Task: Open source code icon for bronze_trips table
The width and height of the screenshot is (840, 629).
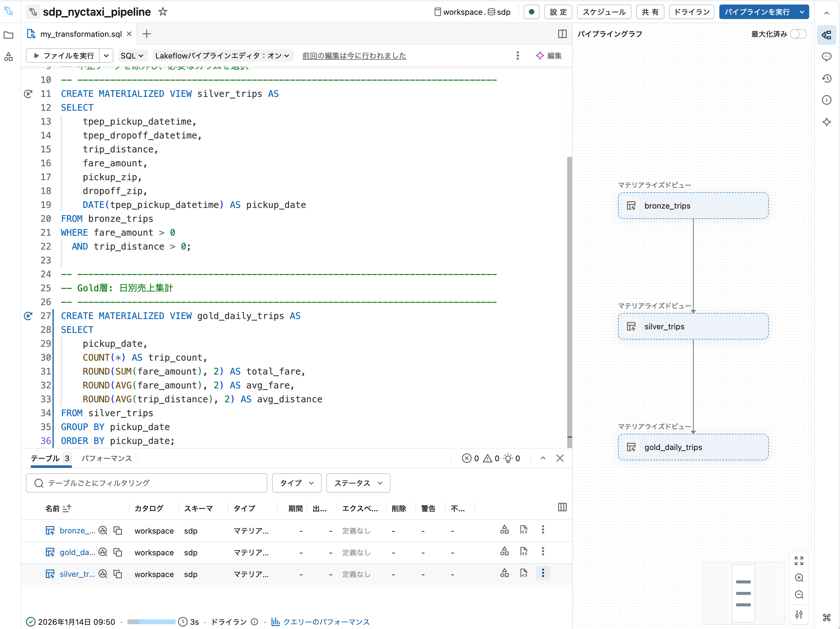Action: pyautogui.click(x=524, y=530)
